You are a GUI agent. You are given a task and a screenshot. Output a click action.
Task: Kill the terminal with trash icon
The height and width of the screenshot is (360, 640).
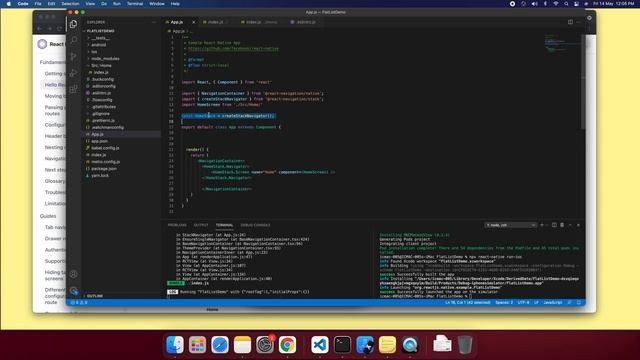click(x=562, y=225)
